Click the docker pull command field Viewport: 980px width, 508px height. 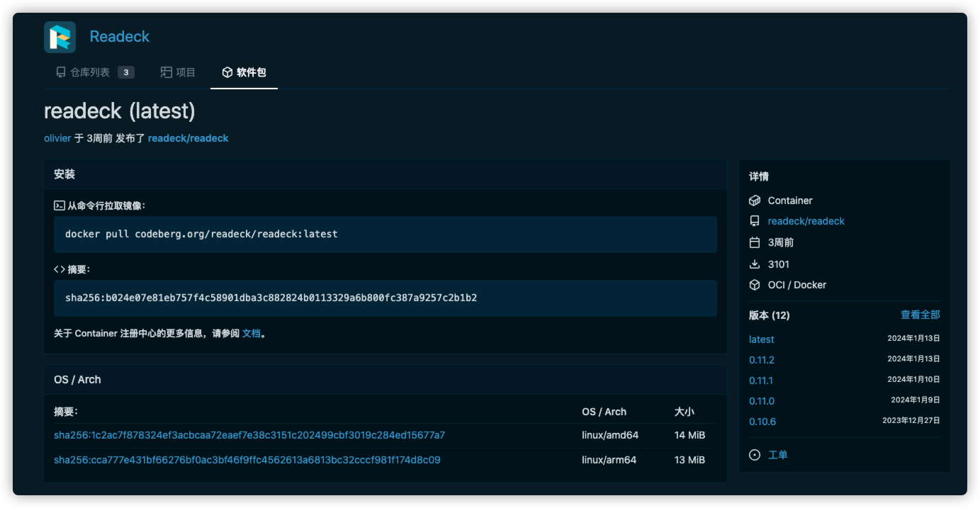[x=385, y=235]
